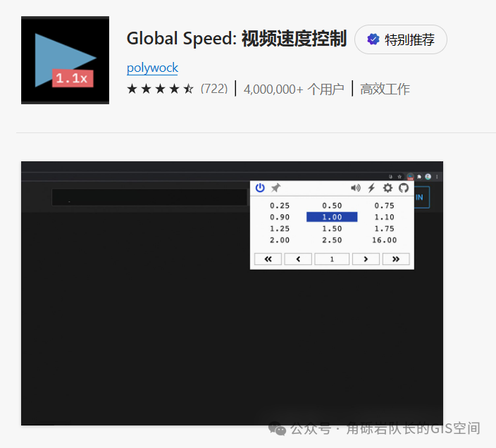Screen dimensions: 496x448
Task: Open settings gear in popup
Action: pyautogui.click(x=387, y=188)
